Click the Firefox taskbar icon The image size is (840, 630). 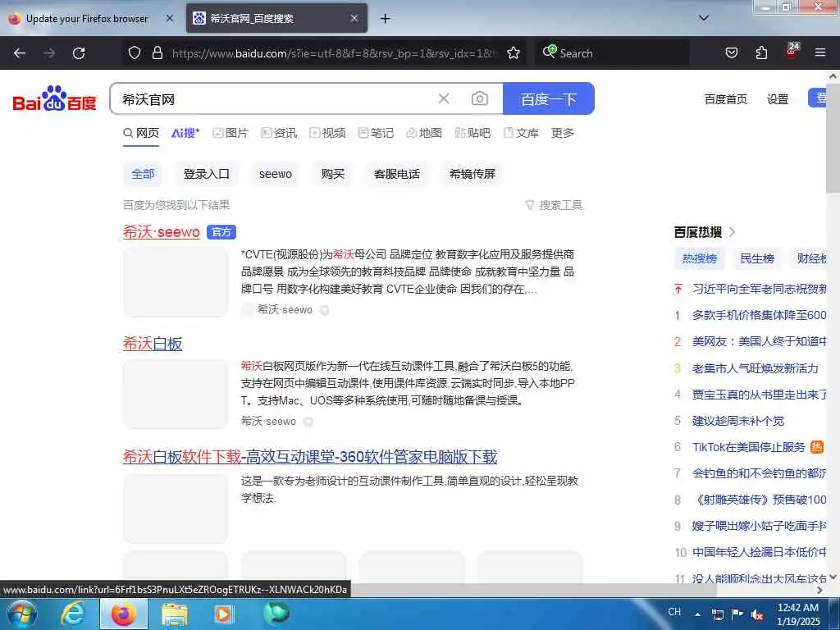click(x=123, y=614)
